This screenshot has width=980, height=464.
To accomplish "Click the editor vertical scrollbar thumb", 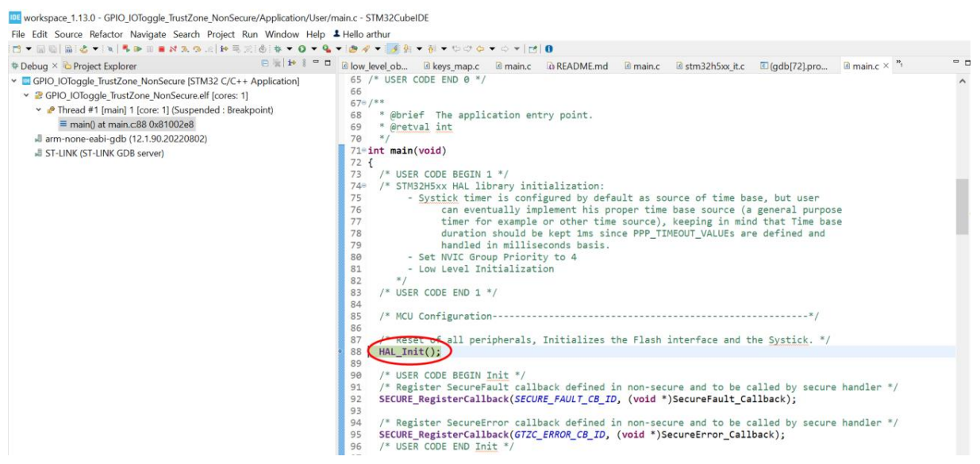I will point(962,206).
